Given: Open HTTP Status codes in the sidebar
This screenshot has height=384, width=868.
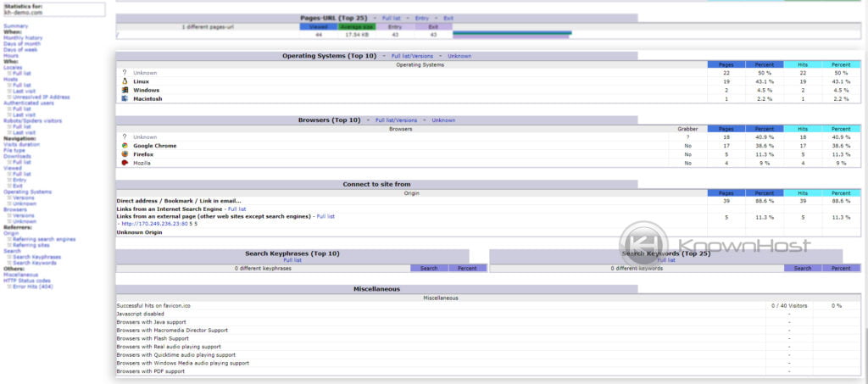Looking at the screenshot, I should pyautogui.click(x=26, y=281).
